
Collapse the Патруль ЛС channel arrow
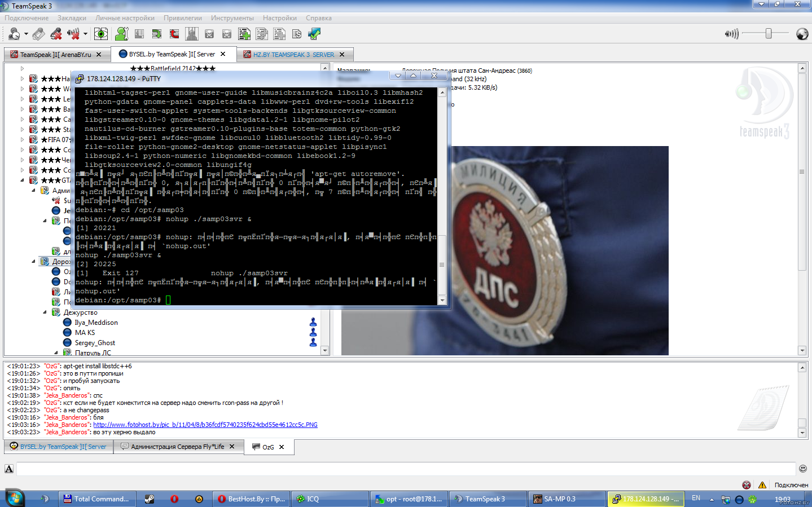pyautogui.click(x=56, y=352)
